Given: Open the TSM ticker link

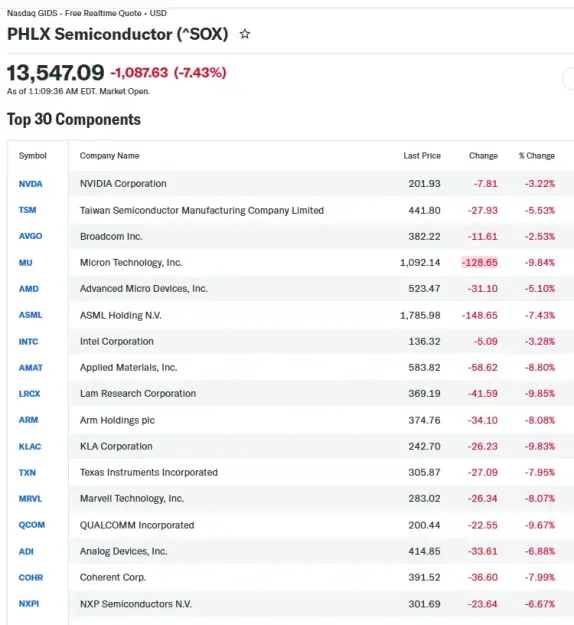Looking at the screenshot, I should pos(28,210).
